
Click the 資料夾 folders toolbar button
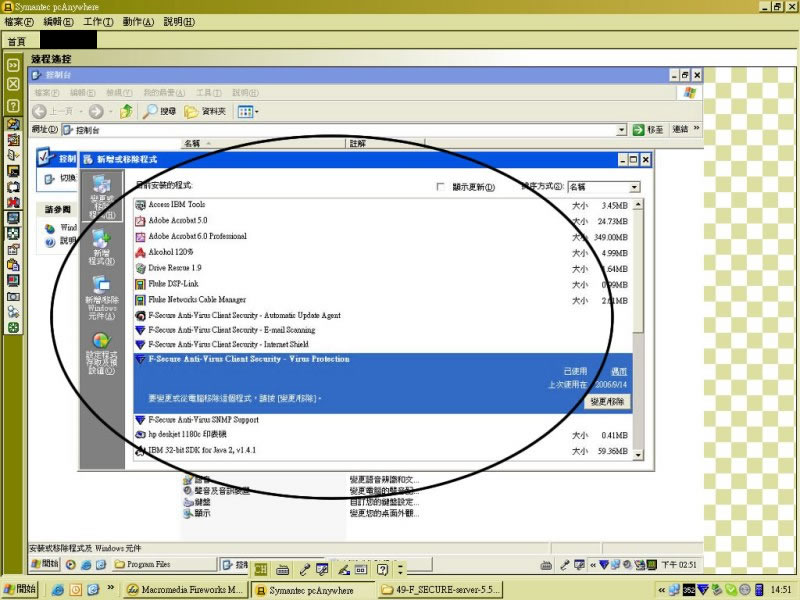pyautogui.click(x=205, y=111)
